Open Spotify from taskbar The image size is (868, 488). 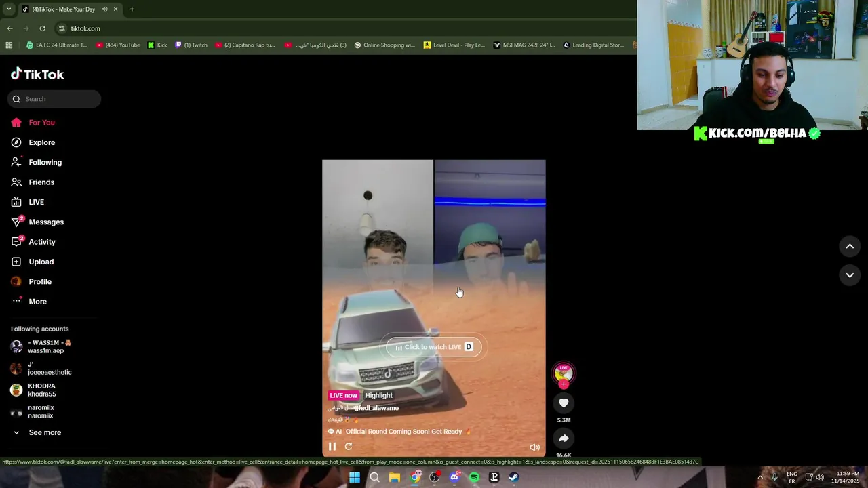[x=474, y=477]
